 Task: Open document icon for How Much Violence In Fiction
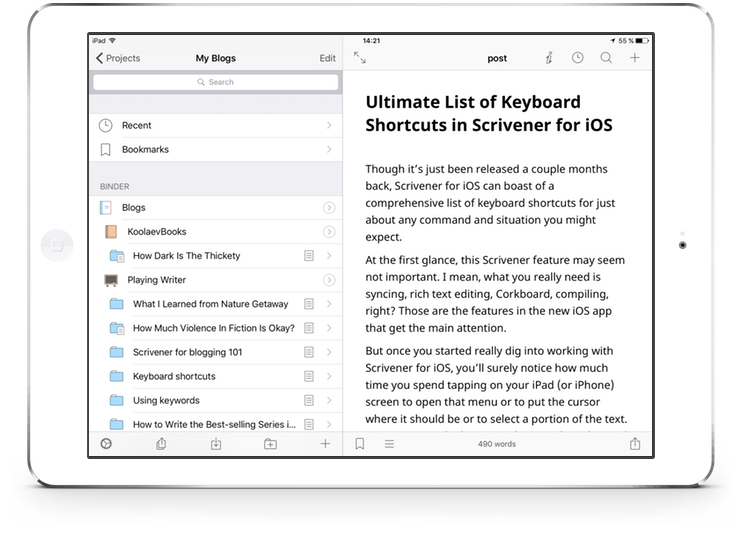coord(309,328)
